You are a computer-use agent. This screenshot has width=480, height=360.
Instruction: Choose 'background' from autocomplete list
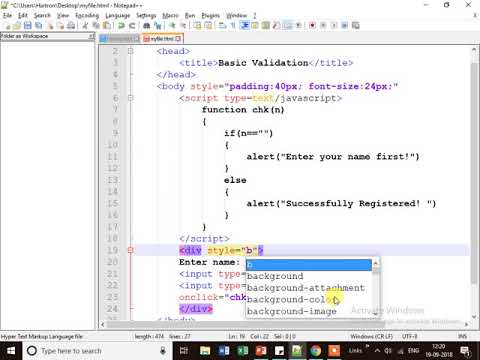click(x=309, y=276)
